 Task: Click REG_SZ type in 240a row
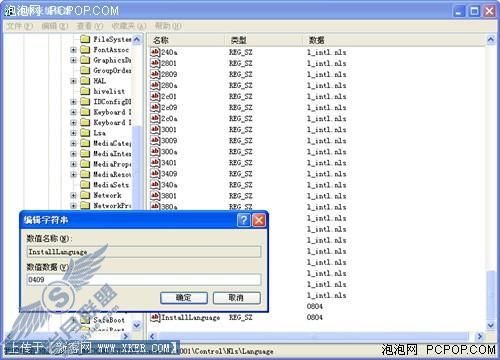click(240, 52)
